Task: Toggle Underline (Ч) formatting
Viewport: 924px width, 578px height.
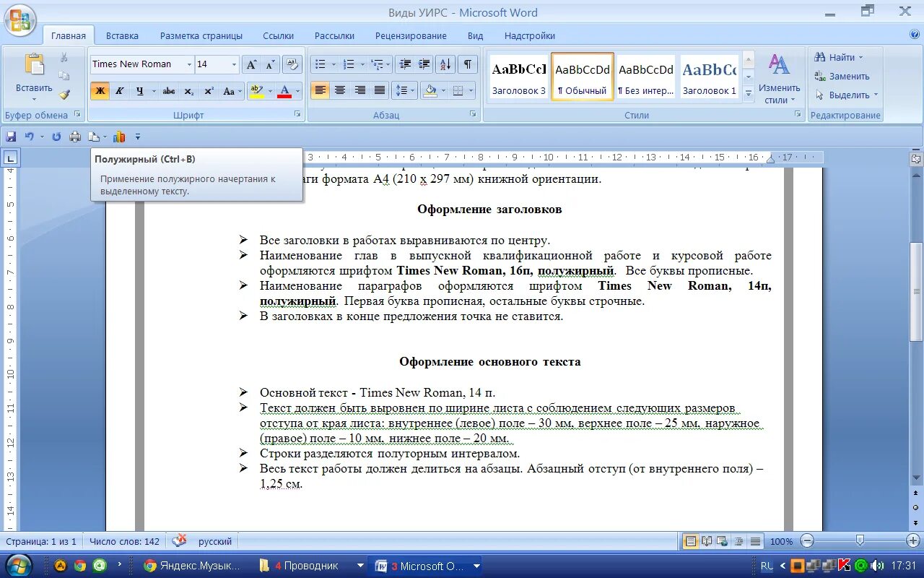Action: pos(140,91)
